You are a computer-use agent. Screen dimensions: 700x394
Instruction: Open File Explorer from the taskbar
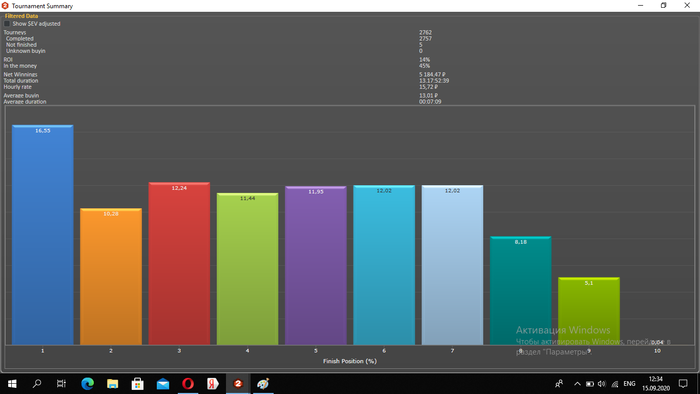click(112, 384)
